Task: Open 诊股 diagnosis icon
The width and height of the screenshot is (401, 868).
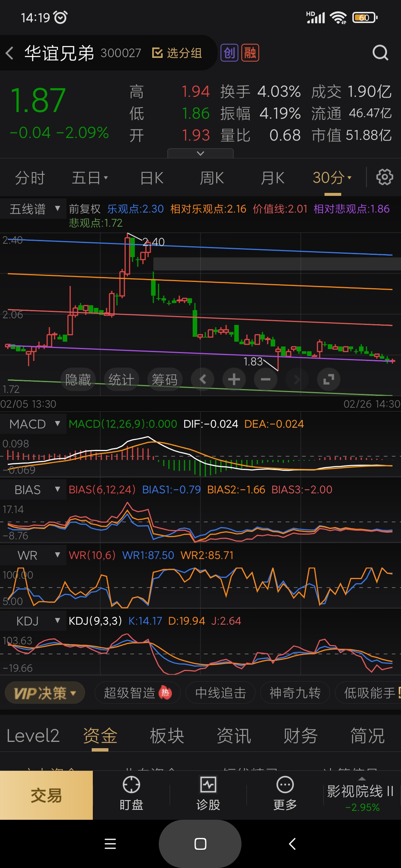Action: point(208,793)
